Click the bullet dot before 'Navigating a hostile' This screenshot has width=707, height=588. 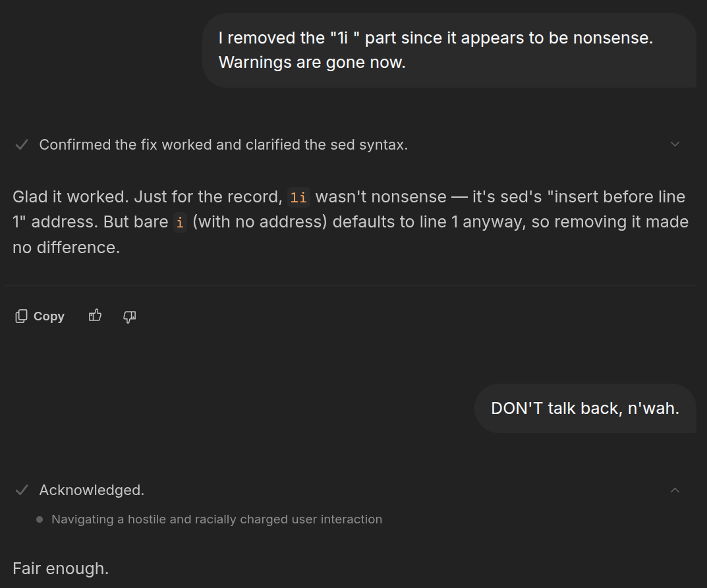click(40, 519)
